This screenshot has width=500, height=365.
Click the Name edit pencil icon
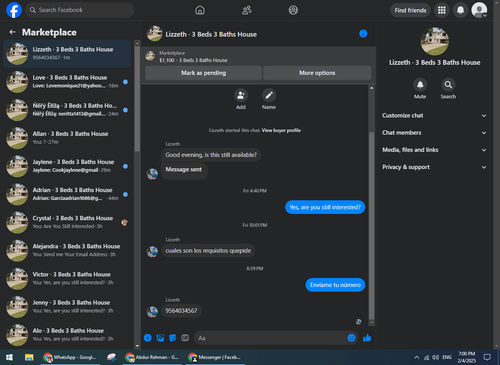269,96
